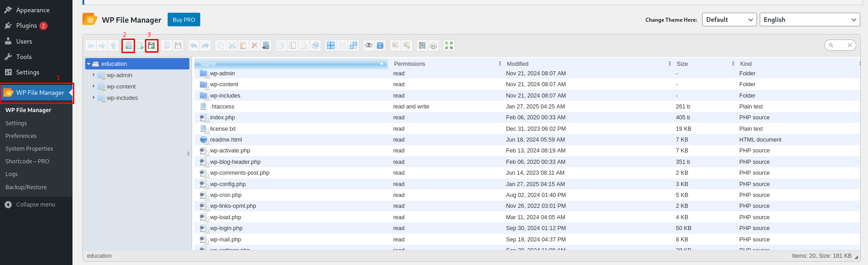Click the select none toolbar icon
The image size is (868, 265).
pyautogui.click(x=342, y=45)
